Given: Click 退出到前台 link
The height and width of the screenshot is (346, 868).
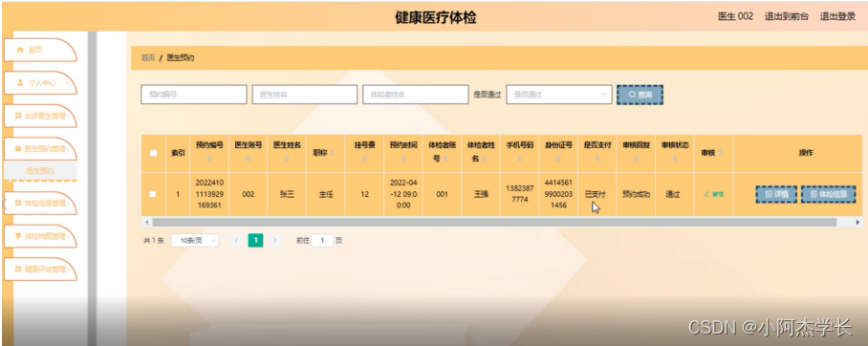Looking at the screenshot, I should [x=786, y=16].
